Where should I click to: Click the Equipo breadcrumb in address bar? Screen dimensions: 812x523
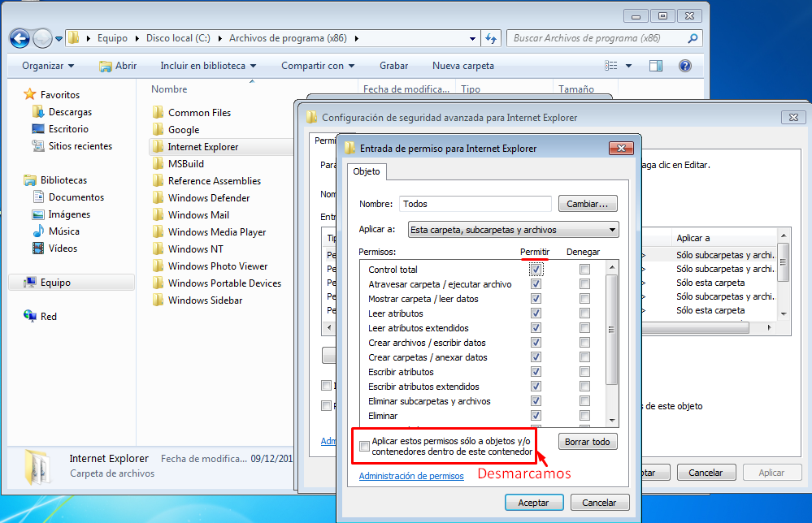pyautogui.click(x=112, y=38)
